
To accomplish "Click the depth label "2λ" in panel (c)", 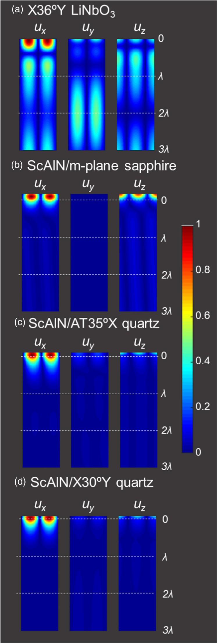I will pos(167,431).
